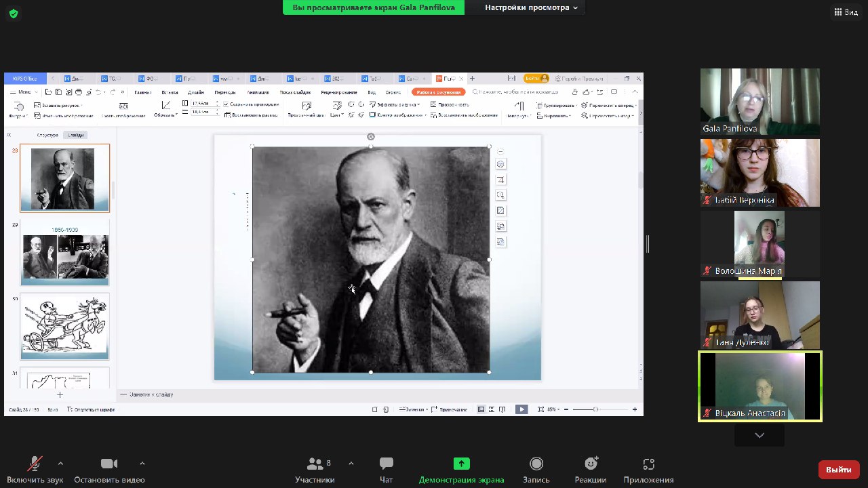
Task: Start slideshow with play button in status bar
Action: tap(521, 409)
